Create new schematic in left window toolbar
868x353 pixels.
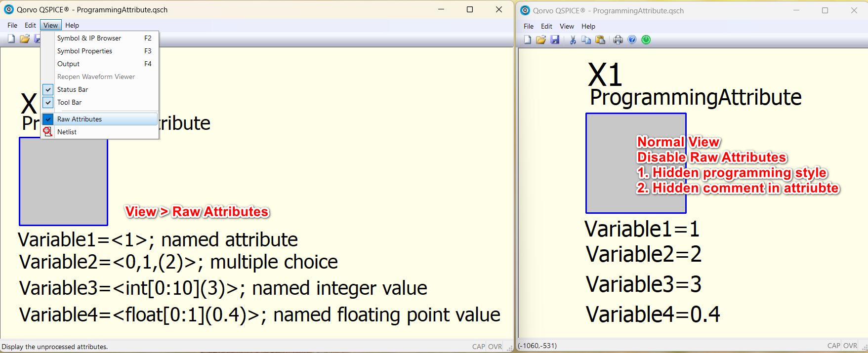[x=11, y=39]
